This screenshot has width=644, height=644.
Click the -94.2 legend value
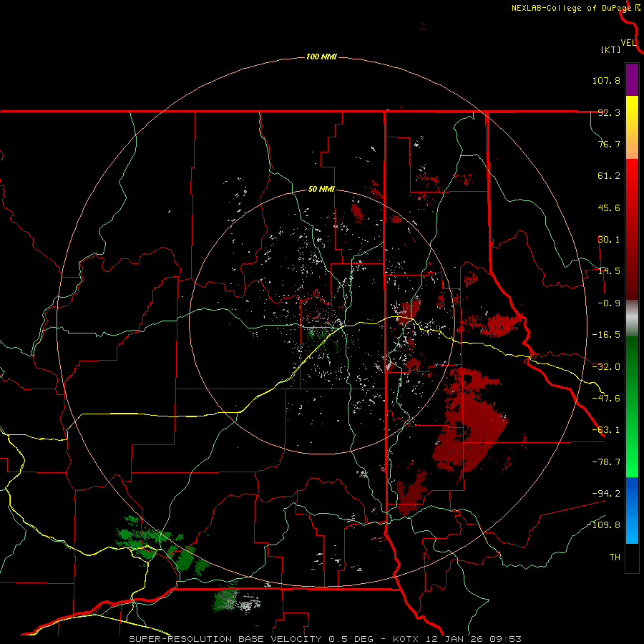pos(606,493)
